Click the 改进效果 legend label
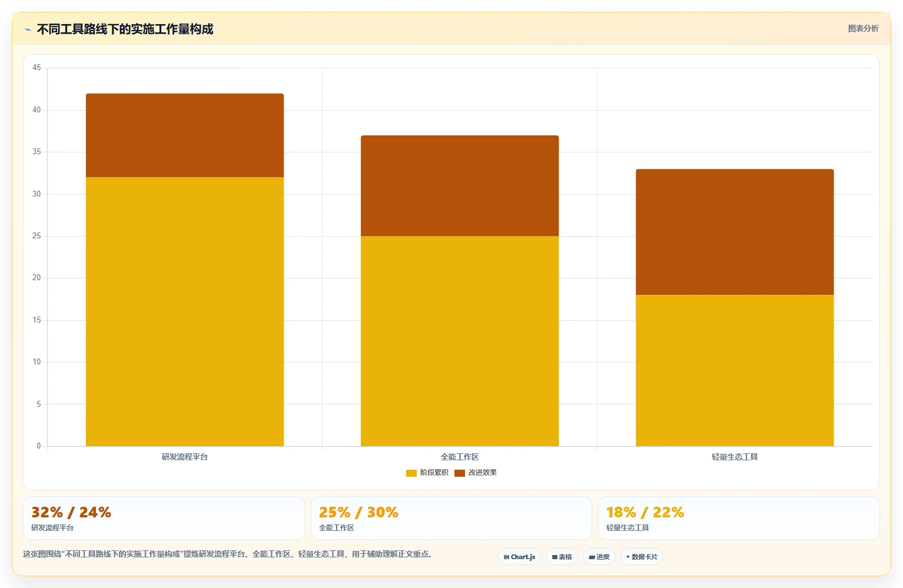This screenshot has width=903, height=588. point(483,473)
